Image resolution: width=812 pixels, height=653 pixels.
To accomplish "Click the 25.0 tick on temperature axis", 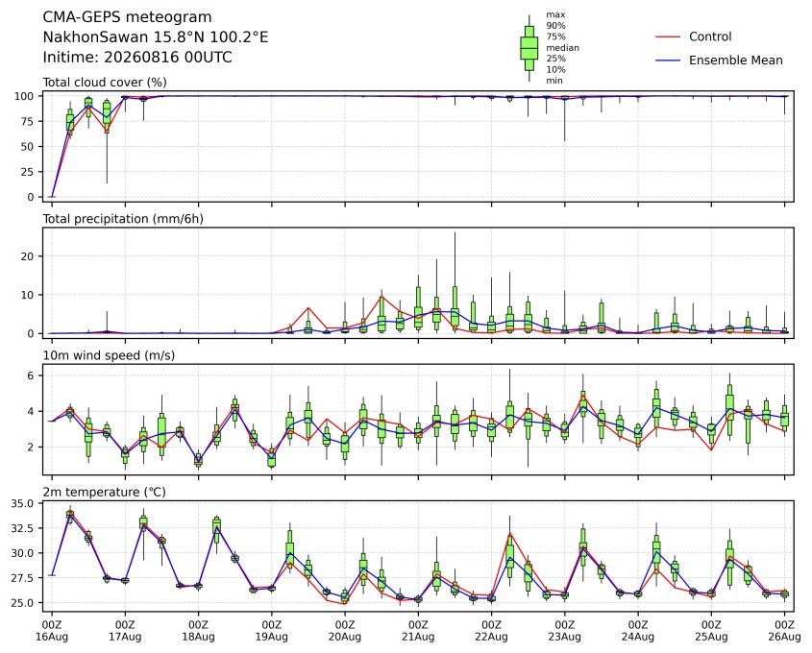I will click(x=22, y=603).
